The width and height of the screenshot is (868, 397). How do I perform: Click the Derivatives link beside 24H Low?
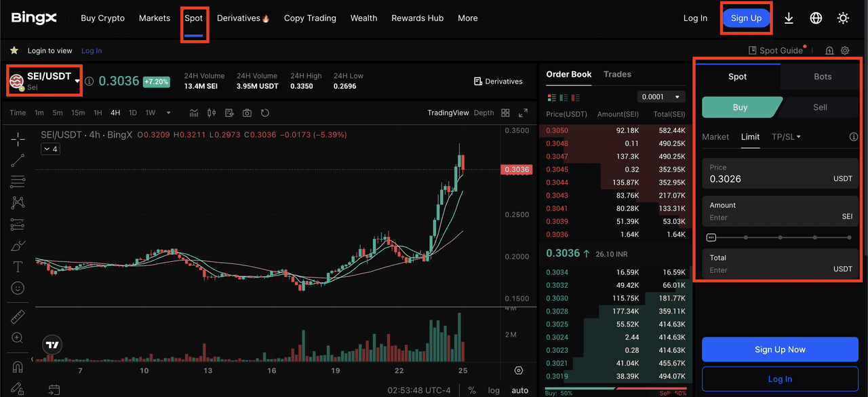(x=498, y=81)
